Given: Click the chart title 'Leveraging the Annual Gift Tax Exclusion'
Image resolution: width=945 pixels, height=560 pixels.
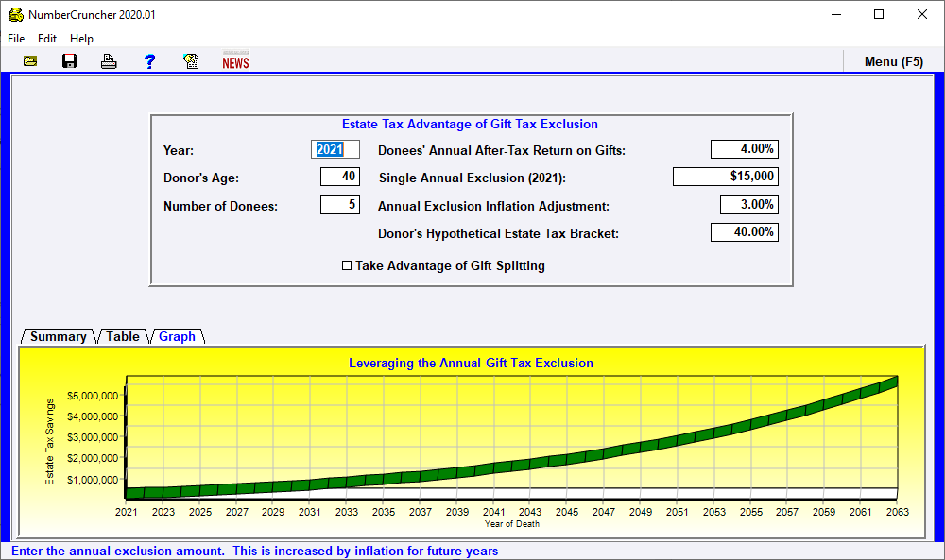Looking at the screenshot, I should (x=471, y=363).
